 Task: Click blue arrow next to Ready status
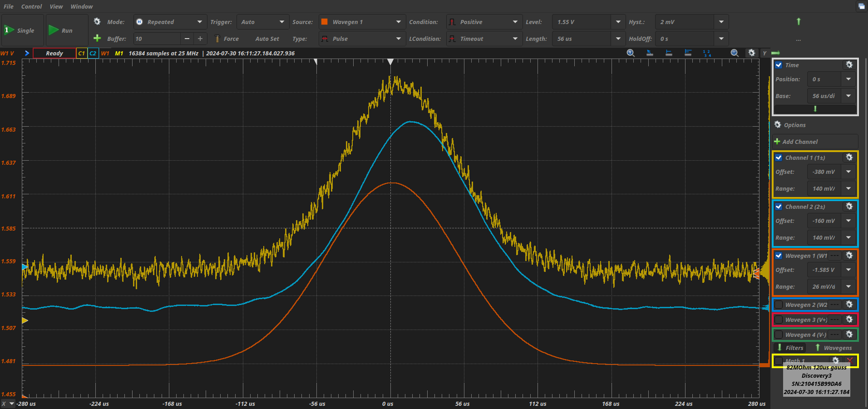[x=27, y=53]
